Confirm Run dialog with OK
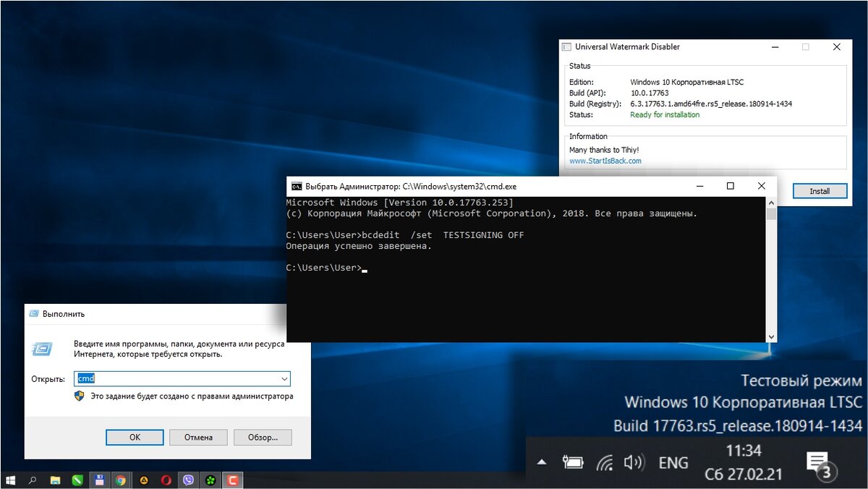Image resolution: width=868 pixels, height=489 pixels. pos(135,437)
